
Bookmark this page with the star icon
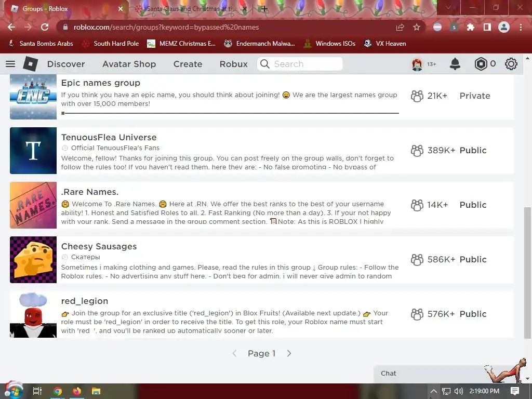(417, 27)
